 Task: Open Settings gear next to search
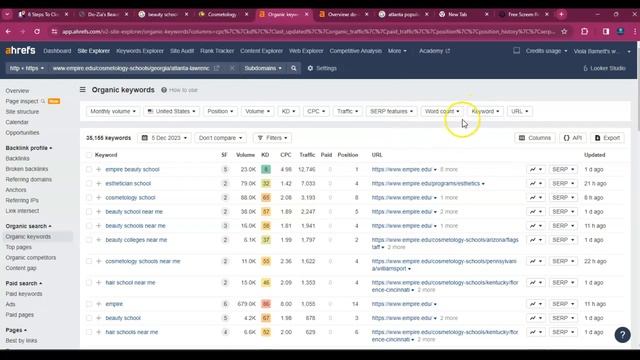tap(322, 68)
